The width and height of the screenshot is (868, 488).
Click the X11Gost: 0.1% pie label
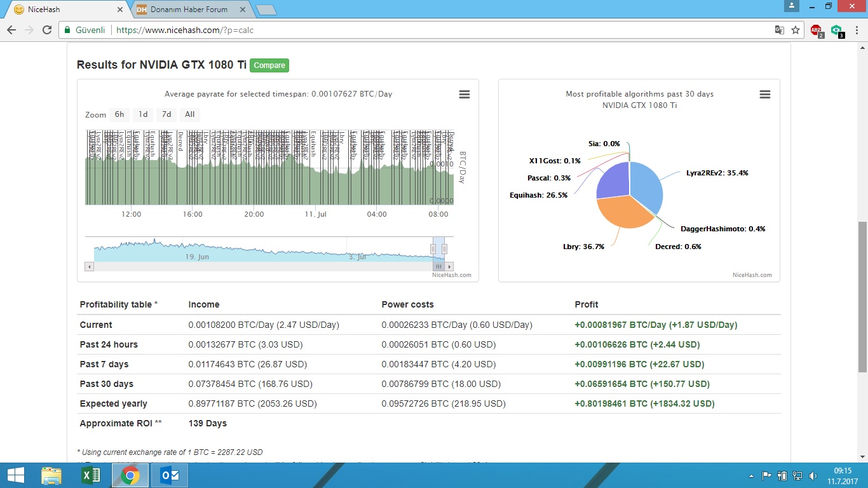pyautogui.click(x=555, y=161)
